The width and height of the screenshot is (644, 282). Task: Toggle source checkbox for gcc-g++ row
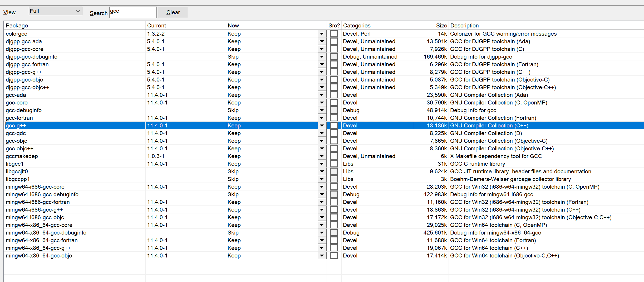[x=334, y=126]
